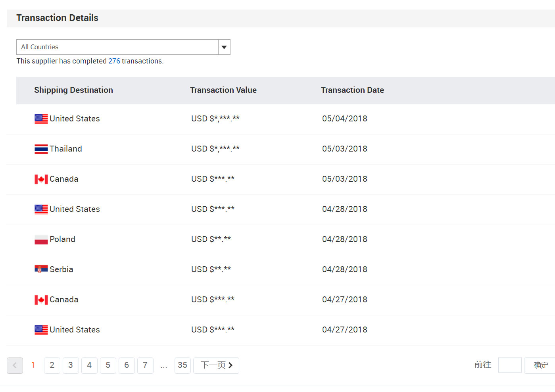Viewport: 555px width, 392px height.
Task: Open the All Countries dropdown arrow
Action: (224, 47)
